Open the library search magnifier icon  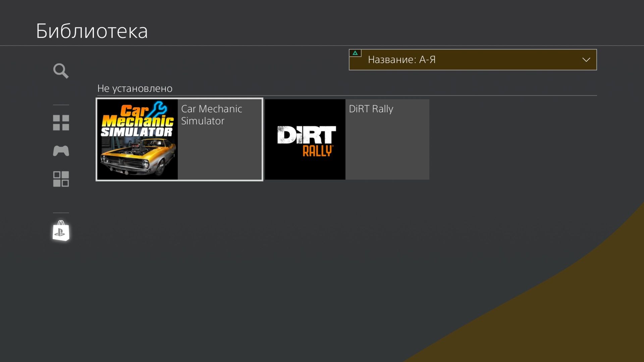tap(61, 71)
